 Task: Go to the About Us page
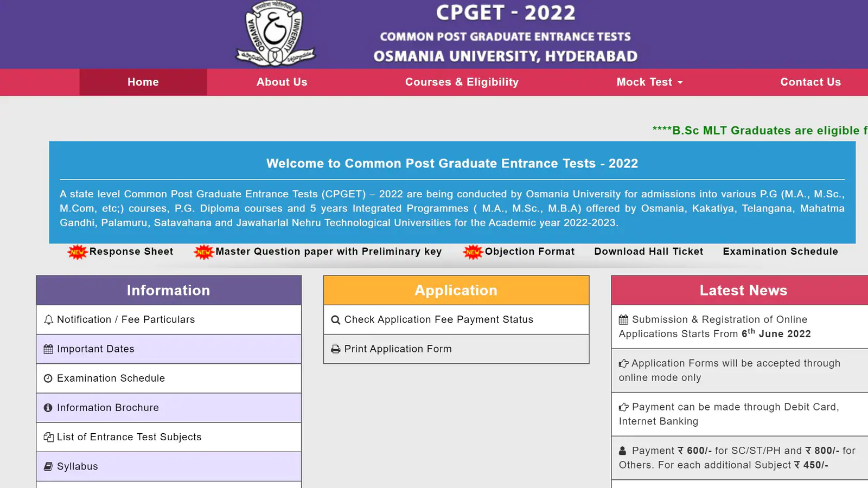(x=282, y=82)
